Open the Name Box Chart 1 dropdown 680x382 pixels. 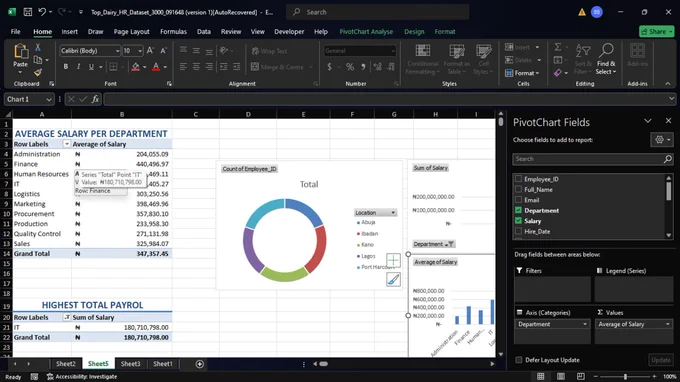[x=49, y=99]
